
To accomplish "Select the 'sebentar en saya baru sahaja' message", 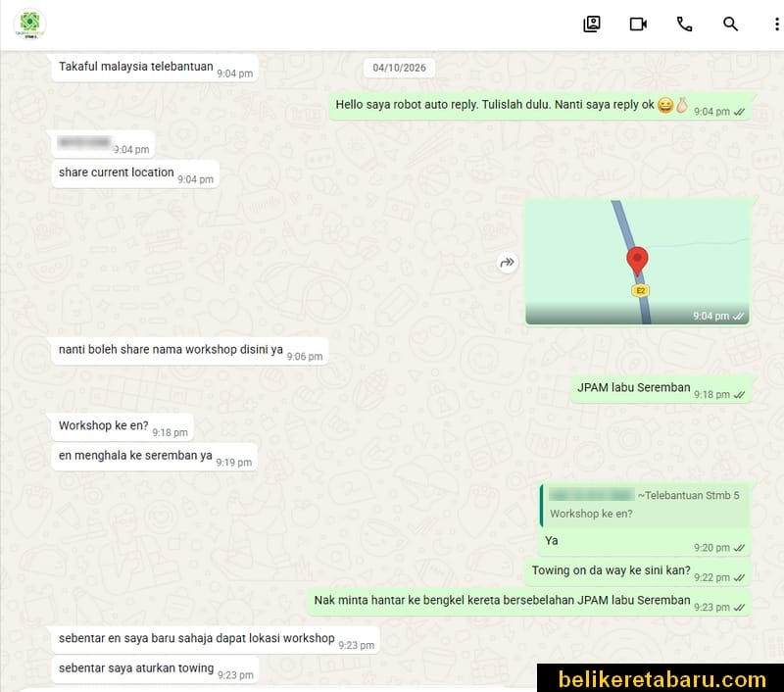I will click(x=216, y=640).
